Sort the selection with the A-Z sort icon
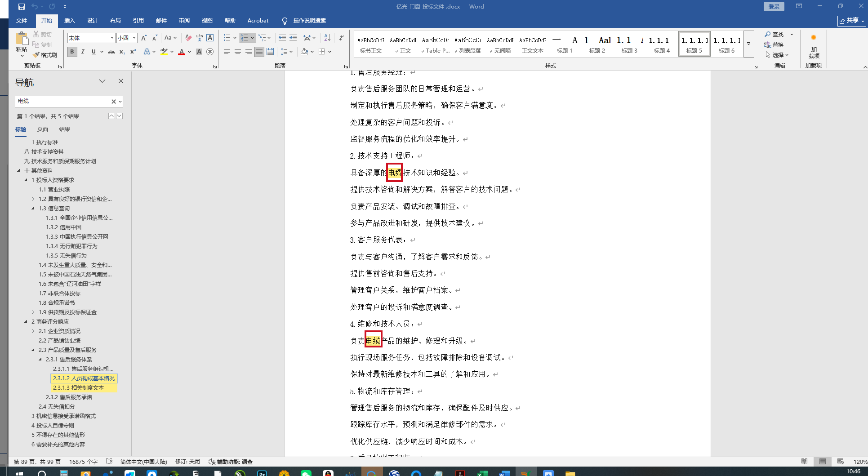Screen dimensions: 868x476 [327, 38]
